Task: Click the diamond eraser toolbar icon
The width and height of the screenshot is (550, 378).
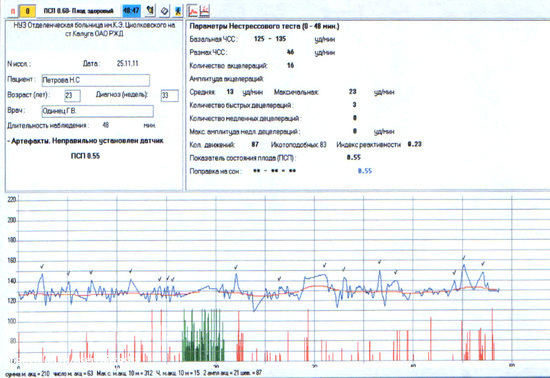Action: point(164,11)
